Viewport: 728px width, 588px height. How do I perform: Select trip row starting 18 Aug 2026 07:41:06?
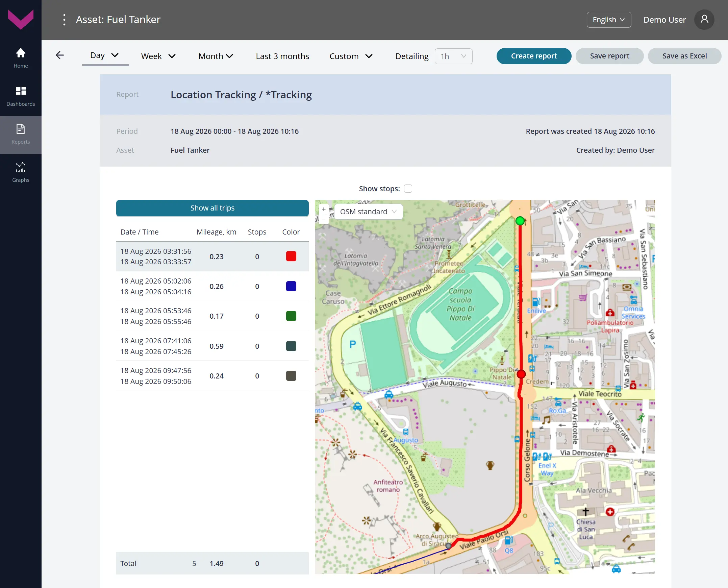click(212, 346)
